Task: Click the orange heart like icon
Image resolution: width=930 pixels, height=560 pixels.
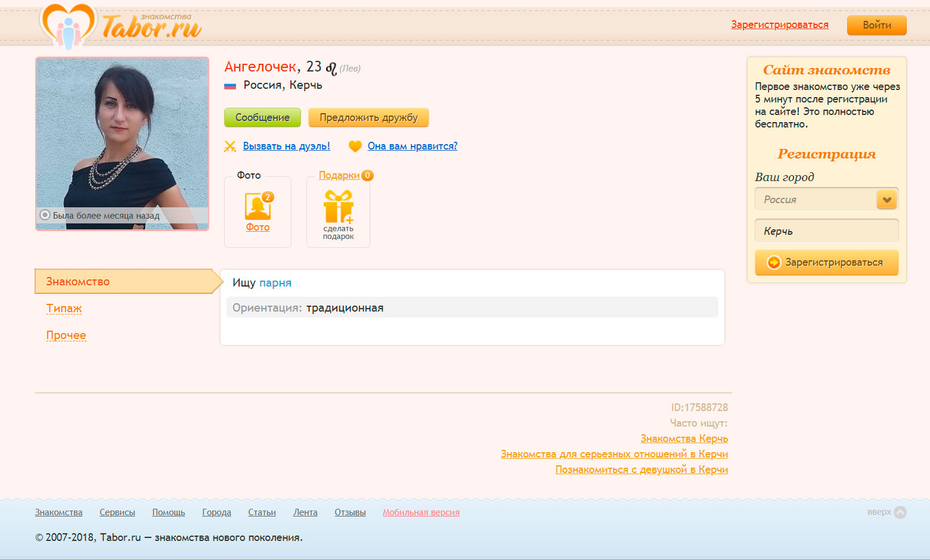Action: tap(355, 147)
